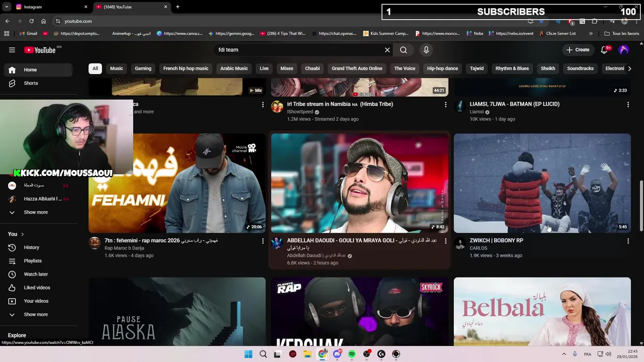Viewport: 644px width, 362px height.
Task: Open the Gmail bookmark
Action: click(x=28, y=34)
